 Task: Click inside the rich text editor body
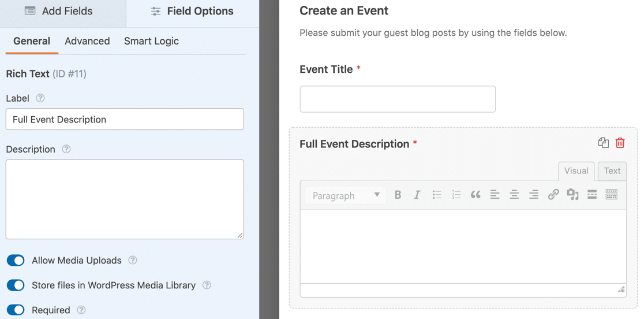[x=463, y=246]
